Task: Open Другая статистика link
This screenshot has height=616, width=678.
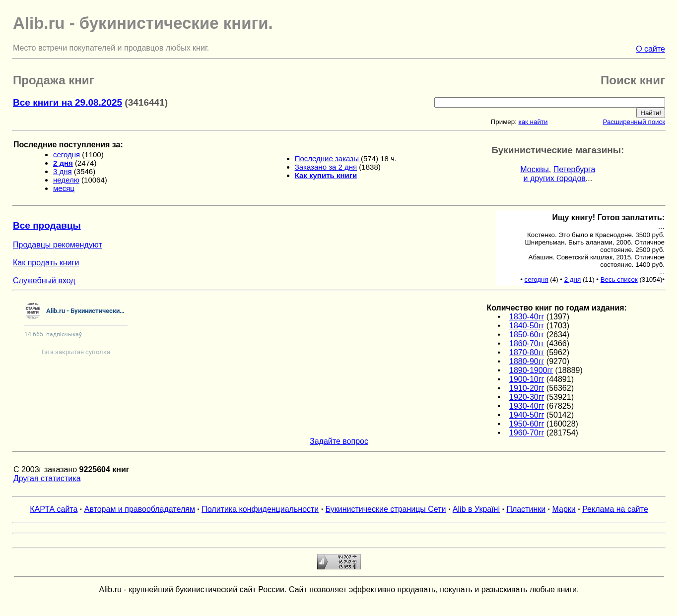Action: [x=47, y=479]
